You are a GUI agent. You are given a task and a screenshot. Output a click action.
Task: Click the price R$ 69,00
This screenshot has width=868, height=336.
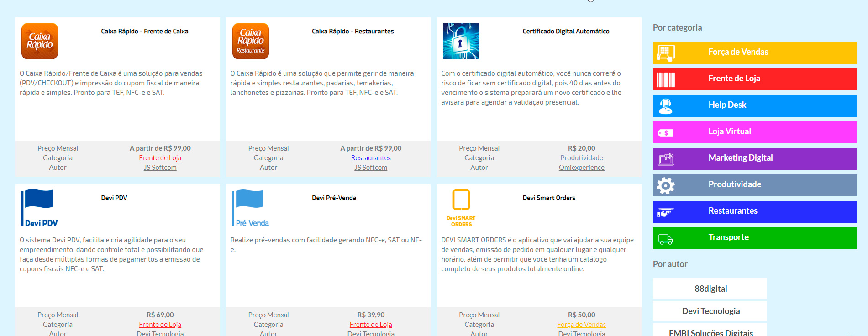click(x=160, y=315)
